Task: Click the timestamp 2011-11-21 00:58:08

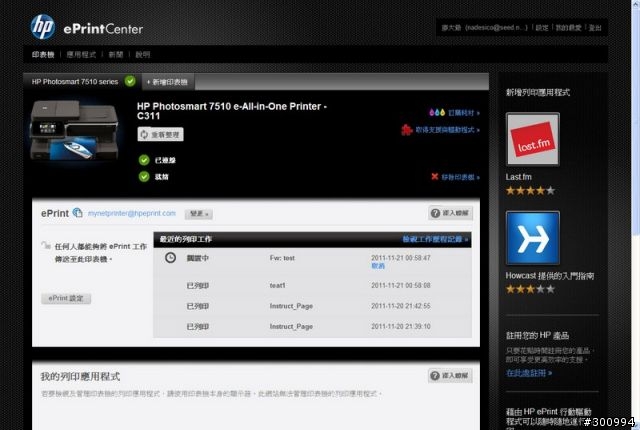Action: click(401, 285)
